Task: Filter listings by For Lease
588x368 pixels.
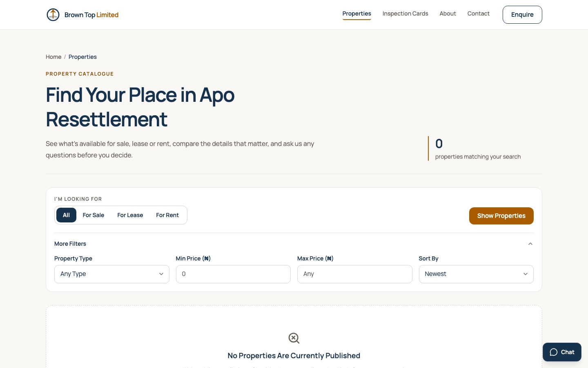Action: tap(130, 215)
